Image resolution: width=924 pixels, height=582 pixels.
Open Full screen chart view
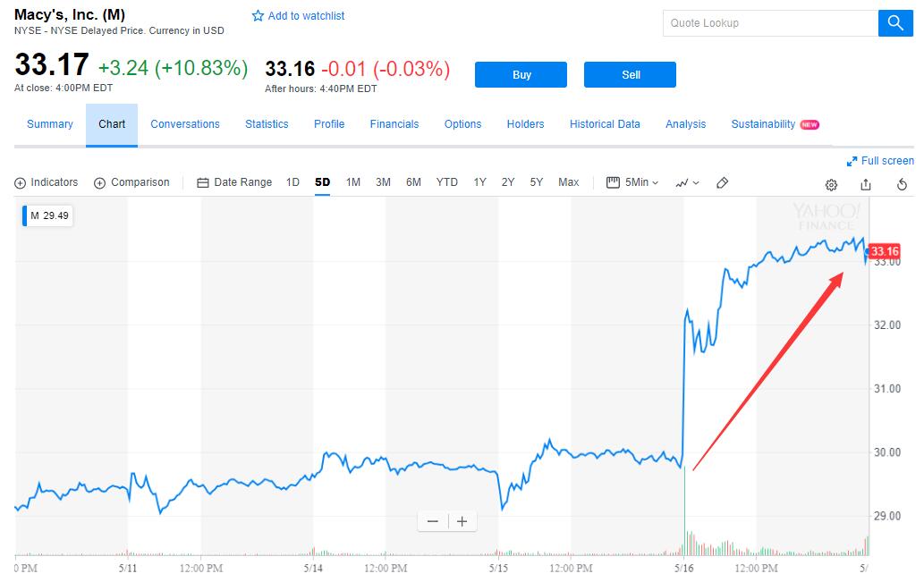pyautogui.click(x=880, y=161)
